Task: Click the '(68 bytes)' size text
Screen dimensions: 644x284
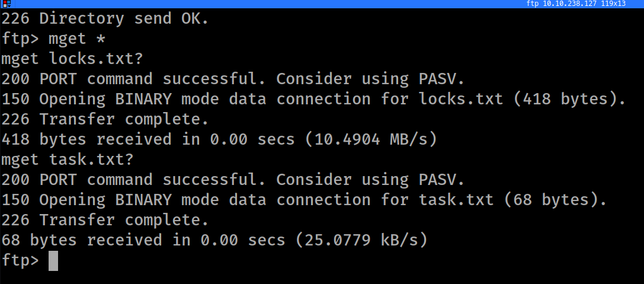Action: pyautogui.click(x=555, y=200)
